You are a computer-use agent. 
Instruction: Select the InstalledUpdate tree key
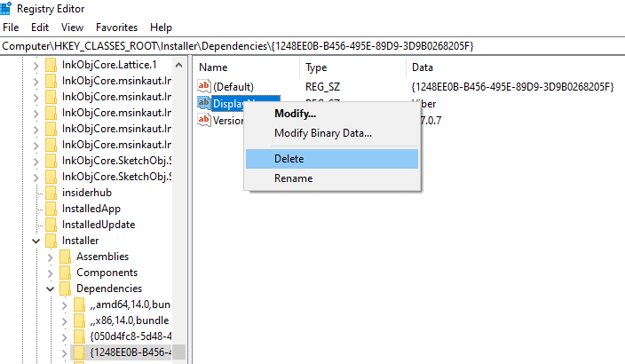(99, 225)
